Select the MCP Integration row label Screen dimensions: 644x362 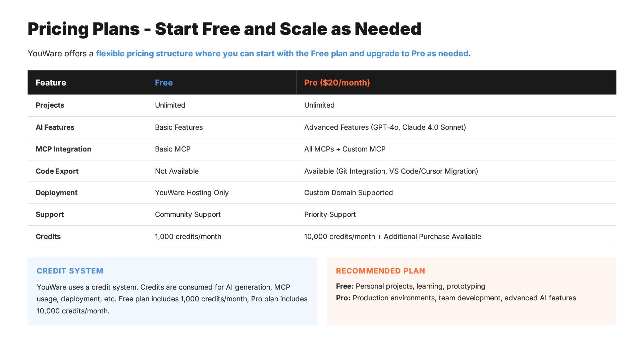point(63,149)
